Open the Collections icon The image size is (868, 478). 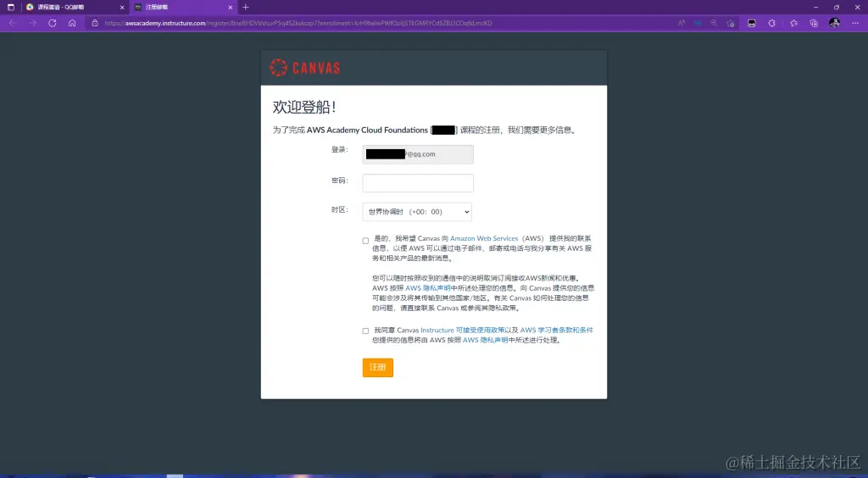click(x=814, y=23)
